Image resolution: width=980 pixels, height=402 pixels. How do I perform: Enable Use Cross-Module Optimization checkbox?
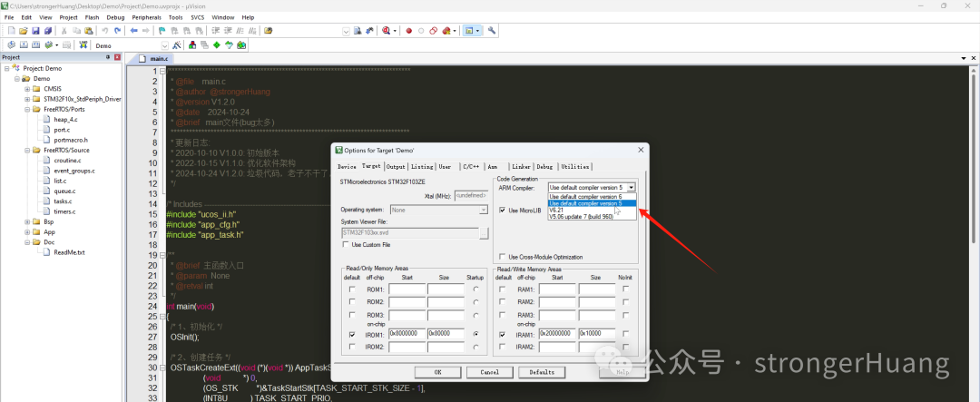point(503,257)
